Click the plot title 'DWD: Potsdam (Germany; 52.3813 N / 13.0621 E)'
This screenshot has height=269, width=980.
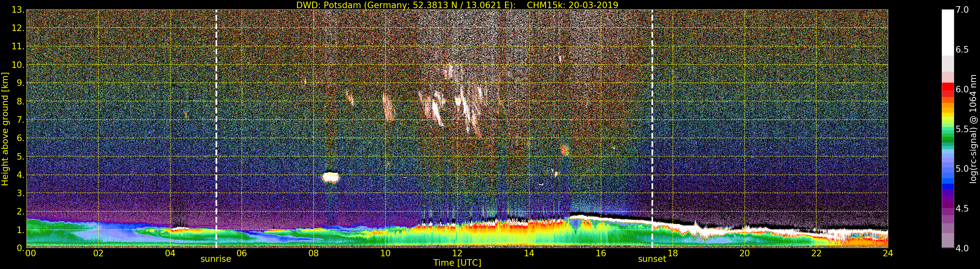tap(406, 5)
